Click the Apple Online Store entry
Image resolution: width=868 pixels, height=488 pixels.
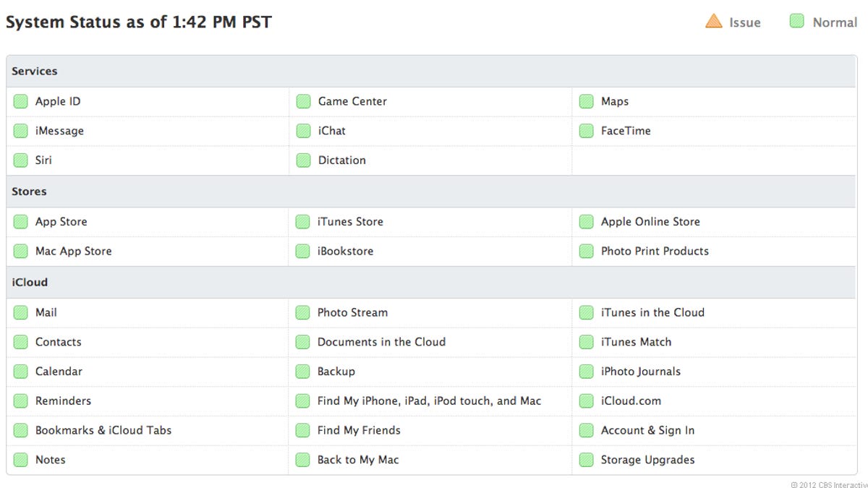tap(650, 222)
